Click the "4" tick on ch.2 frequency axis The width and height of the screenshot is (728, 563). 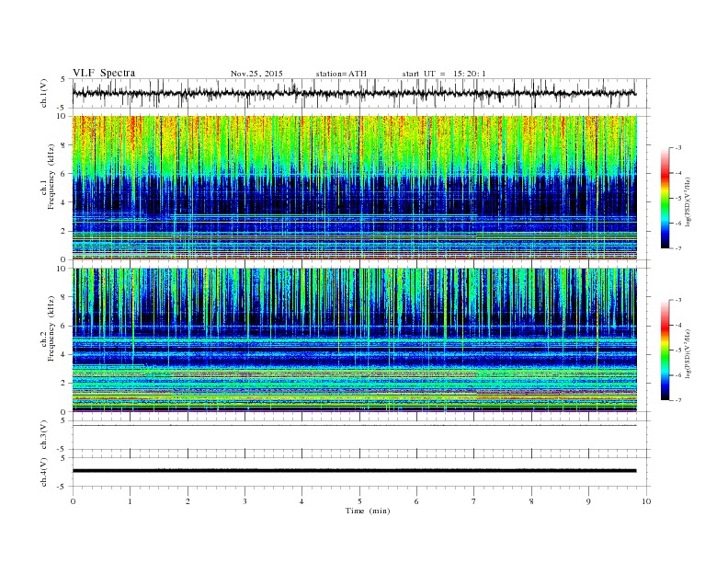point(63,355)
